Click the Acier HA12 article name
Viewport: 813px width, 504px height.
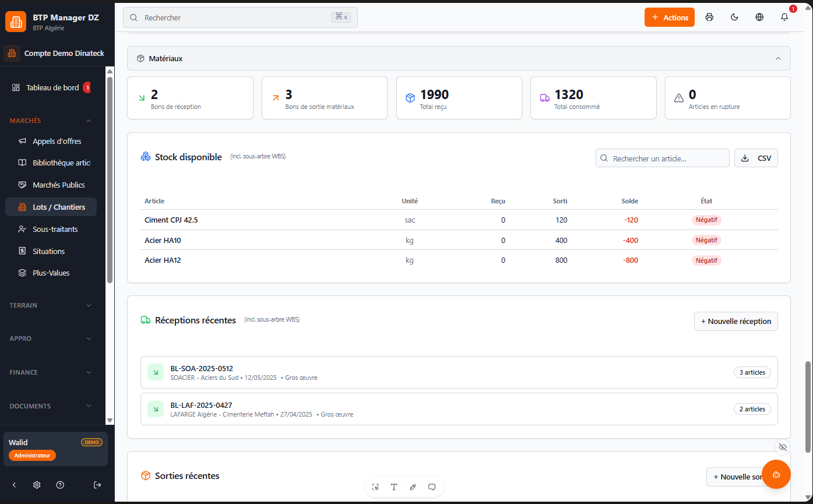pyautogui.click(x=163, y=260)
